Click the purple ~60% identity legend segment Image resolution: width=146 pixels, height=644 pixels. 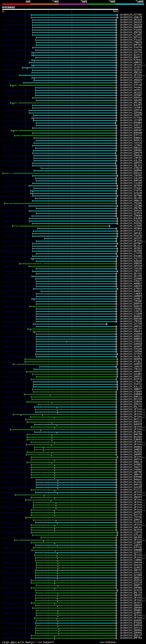point(73,4)
